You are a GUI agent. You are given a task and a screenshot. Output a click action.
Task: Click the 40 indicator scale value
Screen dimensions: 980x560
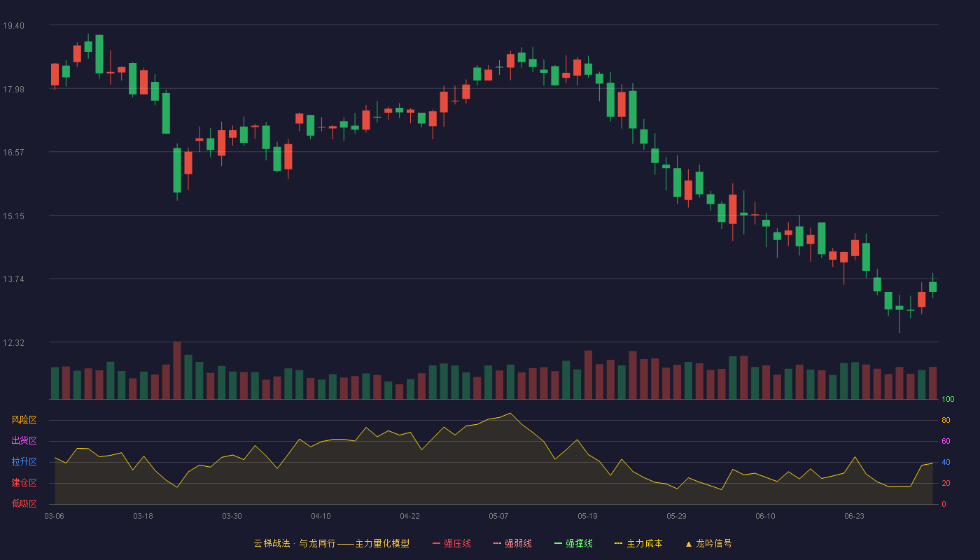[946, 463]
